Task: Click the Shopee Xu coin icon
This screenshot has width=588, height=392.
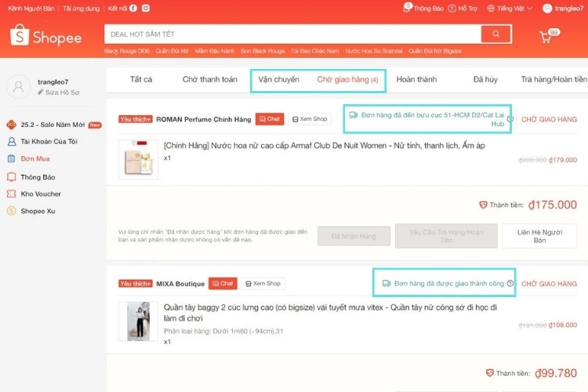Action: click(12, 211)
